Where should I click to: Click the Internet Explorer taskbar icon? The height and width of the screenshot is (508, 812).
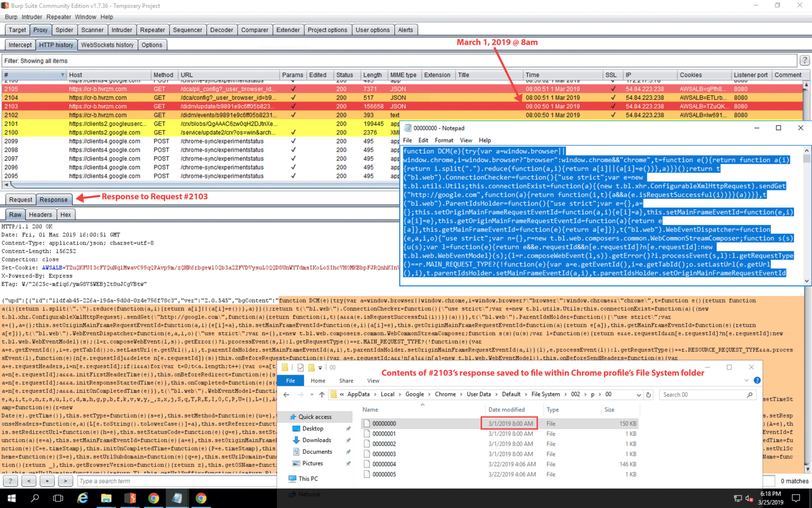83,498
